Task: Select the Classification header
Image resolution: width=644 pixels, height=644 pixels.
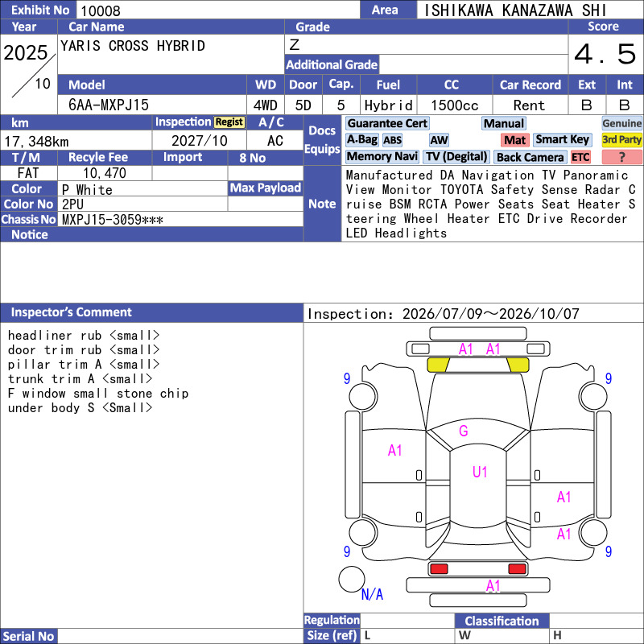Action: (x=502, y=621)
